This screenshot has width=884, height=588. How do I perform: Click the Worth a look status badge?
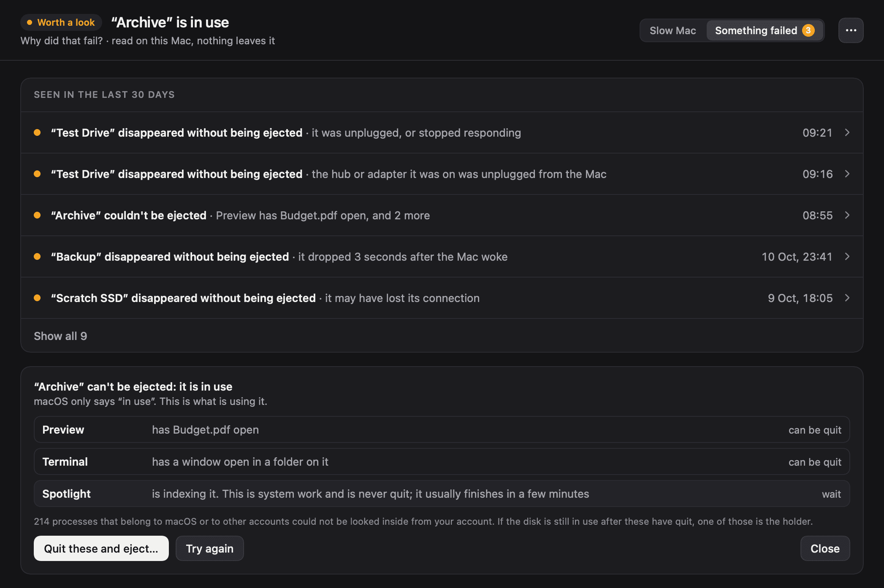pyautogui.click(x=61, y=22)
